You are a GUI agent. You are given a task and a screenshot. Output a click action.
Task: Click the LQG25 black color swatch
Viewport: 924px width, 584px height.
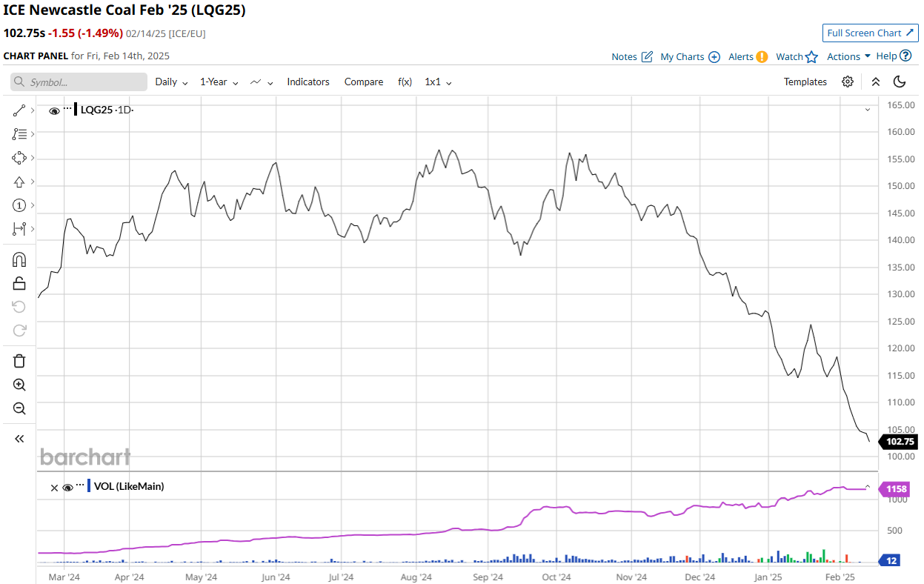click(76, 110)
